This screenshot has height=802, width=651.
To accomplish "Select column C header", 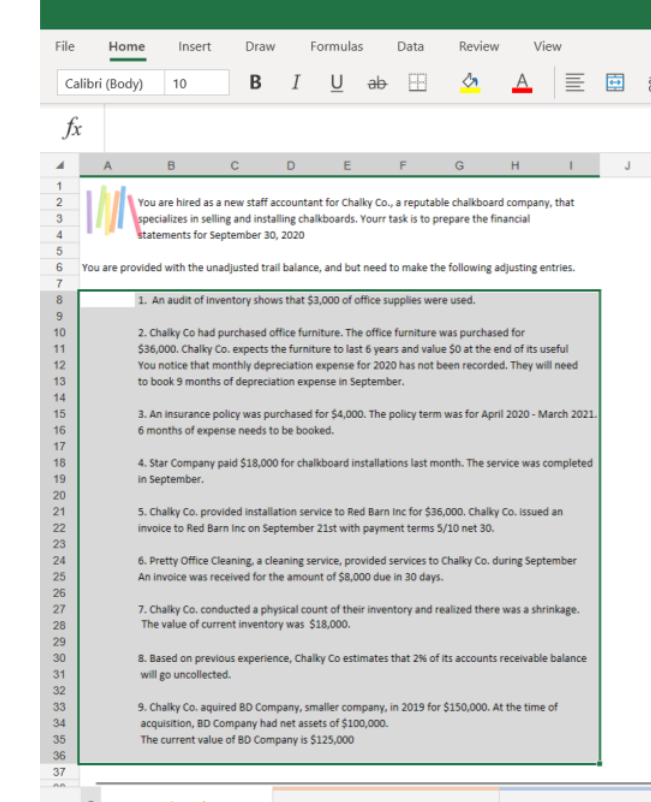I will [234, 165].
